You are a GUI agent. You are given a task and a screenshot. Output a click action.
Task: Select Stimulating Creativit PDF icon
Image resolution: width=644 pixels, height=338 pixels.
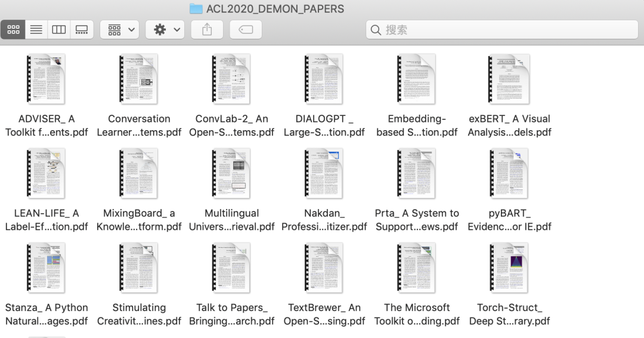(x=139, y=268)
